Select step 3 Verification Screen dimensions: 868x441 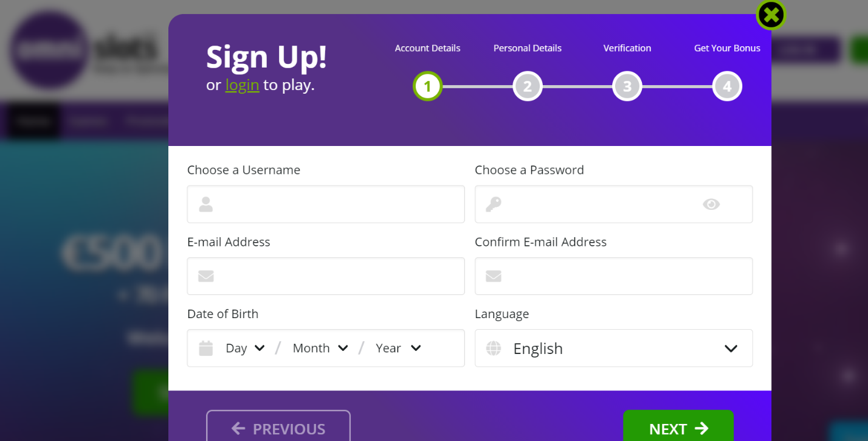tap(627, 86)
